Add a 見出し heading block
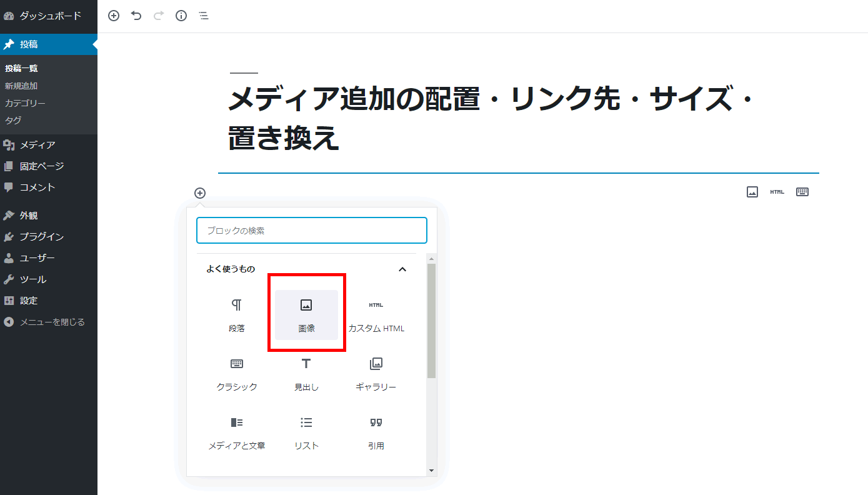 pos(306,374)
